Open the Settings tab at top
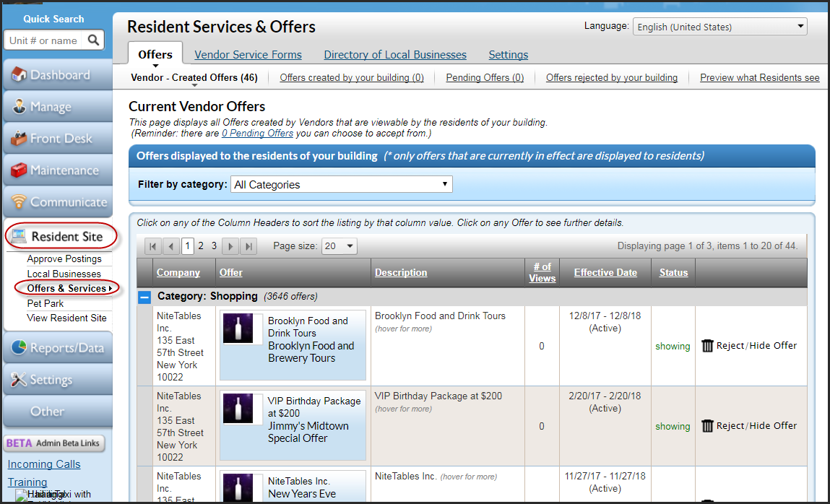 [508, 54]
